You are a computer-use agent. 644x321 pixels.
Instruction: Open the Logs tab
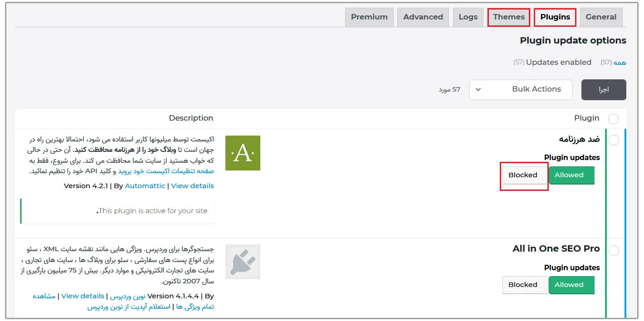click(468, 17)
